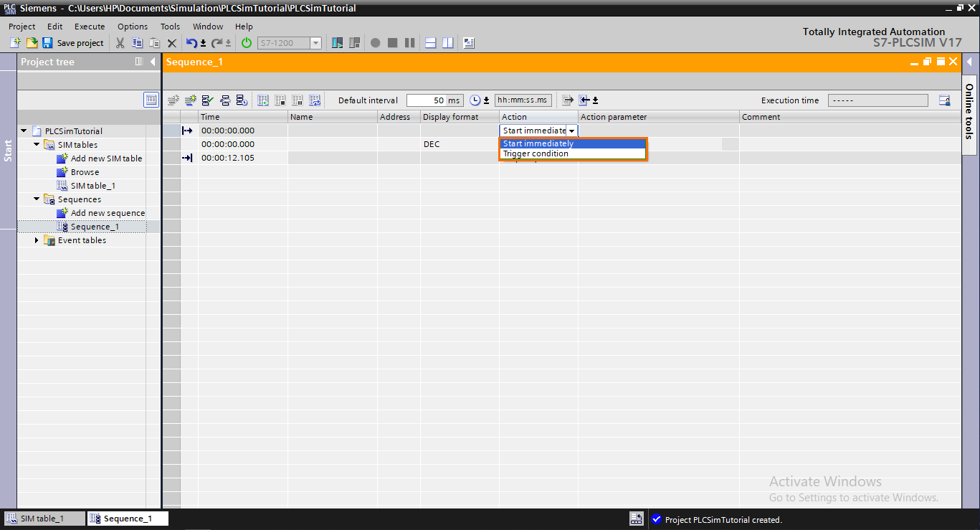Click the sequence toolbar icon with green checkmark
The height and width of the screenshot is (530, 980).
207,100
